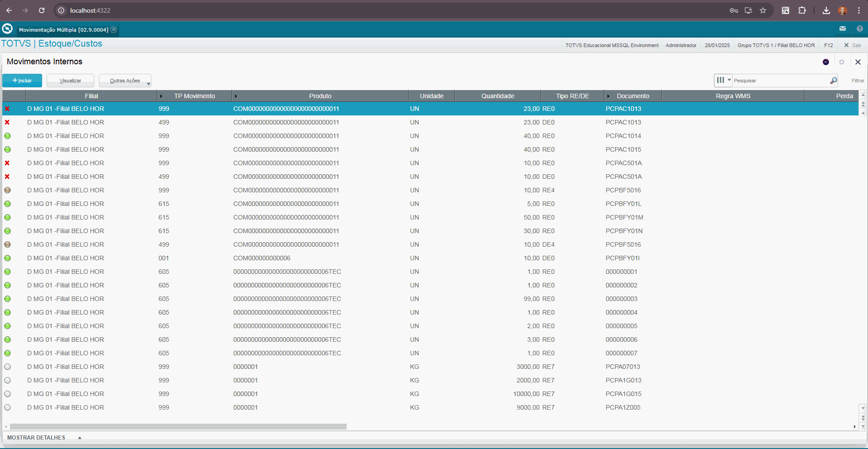Click the red X status of PCPAC1013 RE0 row
The height and width of the screenshot is (449, 868).
[7, 109]
